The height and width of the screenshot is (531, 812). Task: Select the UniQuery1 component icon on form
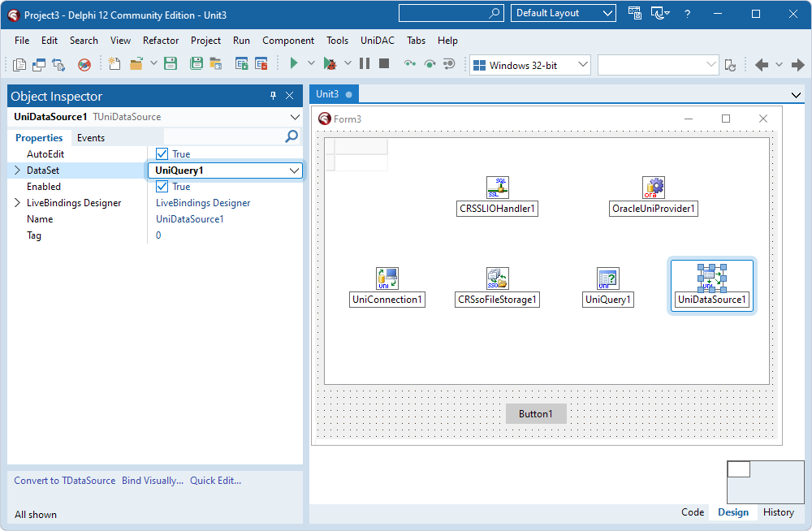point(608,278)
